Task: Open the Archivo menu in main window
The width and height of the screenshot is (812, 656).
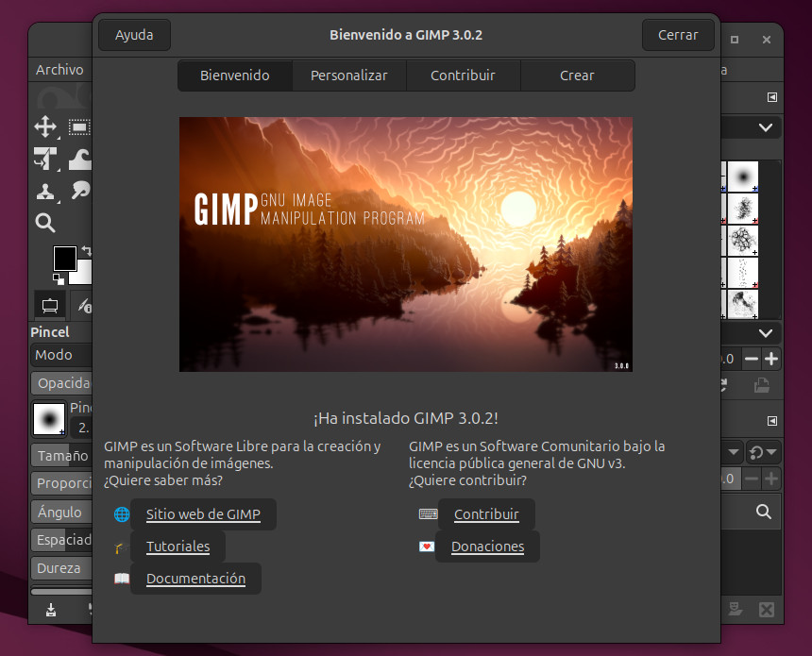Action: 59,70
